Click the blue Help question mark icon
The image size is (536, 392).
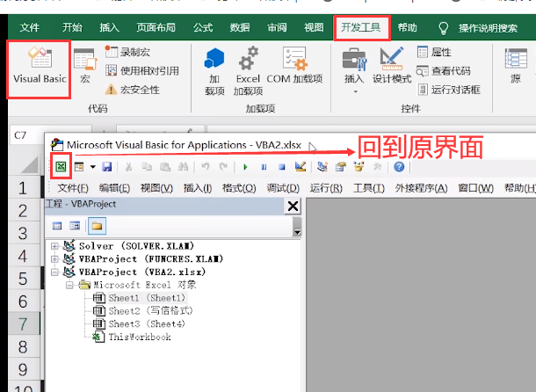(399, 167)
